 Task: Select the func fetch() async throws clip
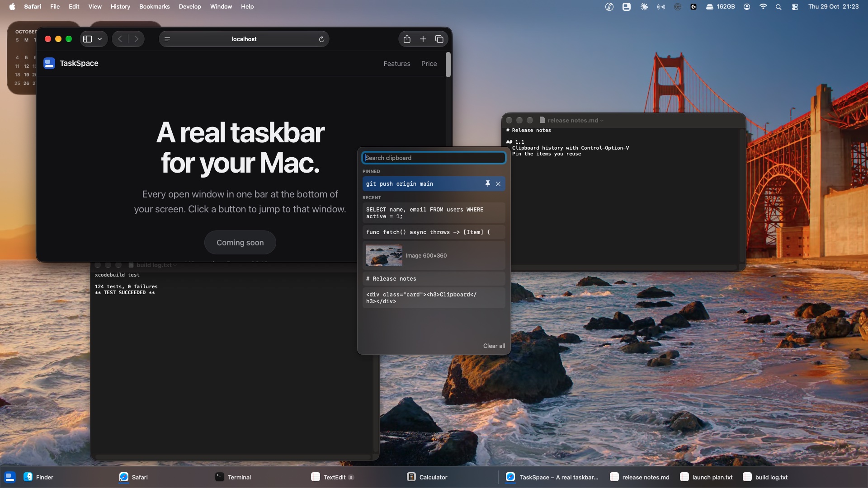point(434,232)
